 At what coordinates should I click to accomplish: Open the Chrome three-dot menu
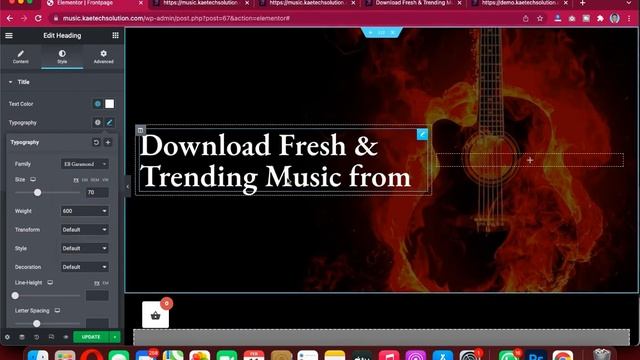(x=629, y=18)
